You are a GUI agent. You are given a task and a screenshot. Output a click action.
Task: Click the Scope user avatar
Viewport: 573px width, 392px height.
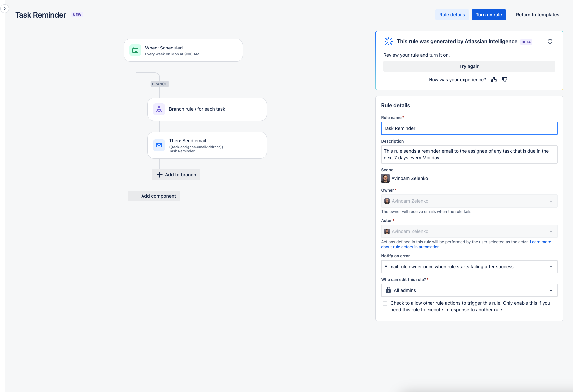click(385, 178)
